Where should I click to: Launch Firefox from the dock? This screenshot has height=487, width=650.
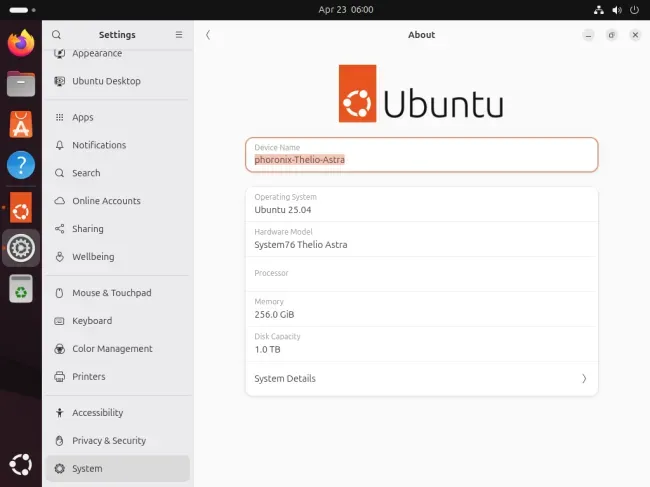pyautogui.click(x=21, y=43)
